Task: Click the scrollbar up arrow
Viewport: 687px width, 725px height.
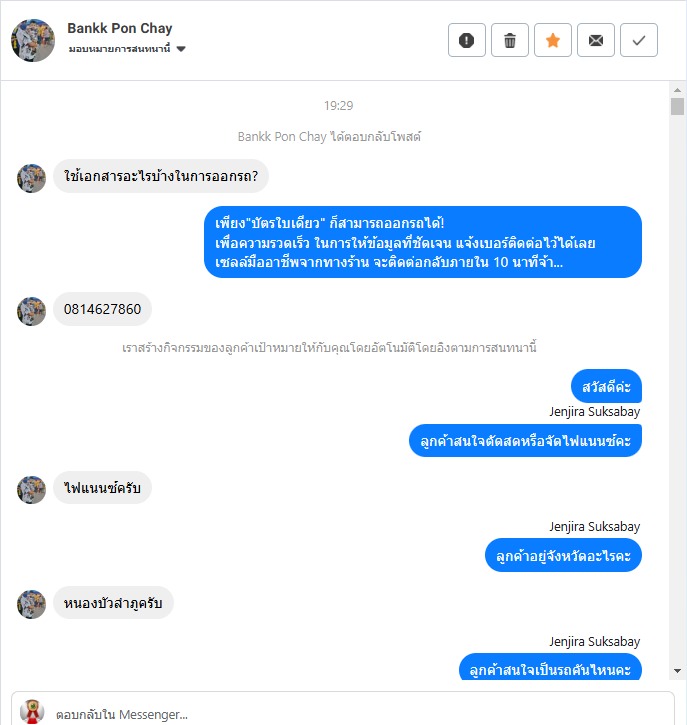Action: (677, 90)
